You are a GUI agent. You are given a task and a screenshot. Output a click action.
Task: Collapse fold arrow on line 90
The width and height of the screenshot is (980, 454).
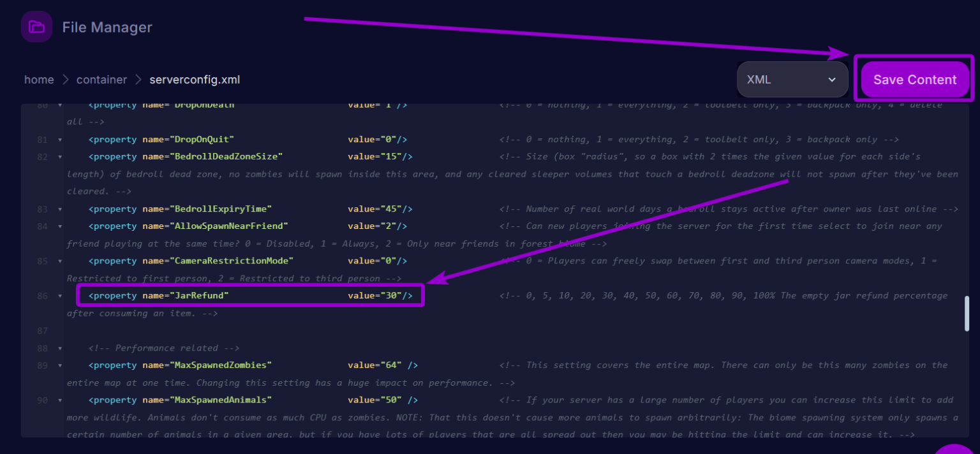pyautogui.click(x=60, y=400)
